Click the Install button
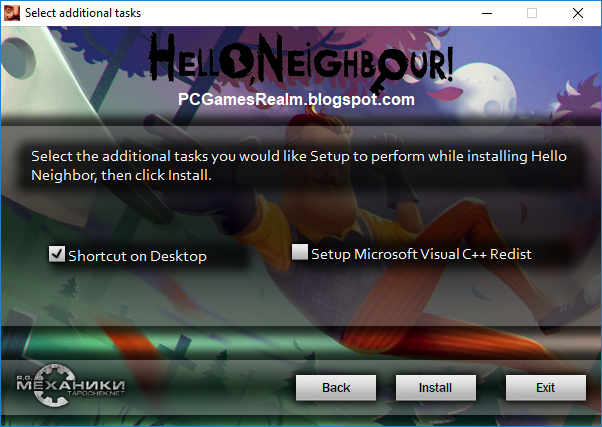 (x=436, y=387)
